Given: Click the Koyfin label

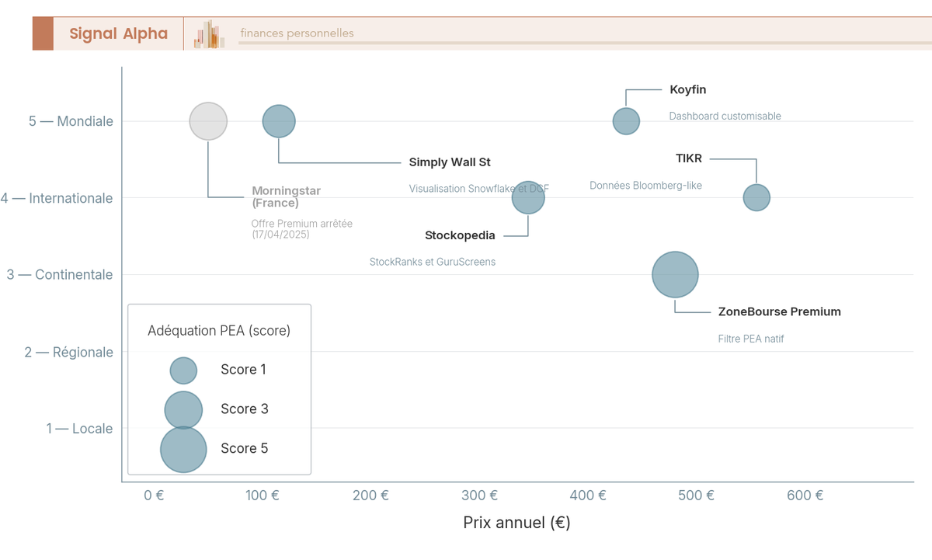Looking at the screenshot, I should coord(688,90).
